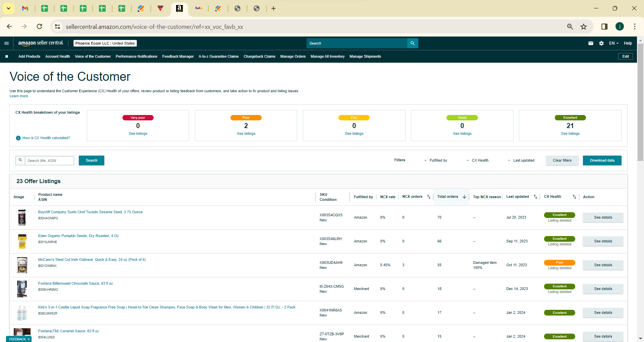Expand the Last updated filter

pos(521,160)
